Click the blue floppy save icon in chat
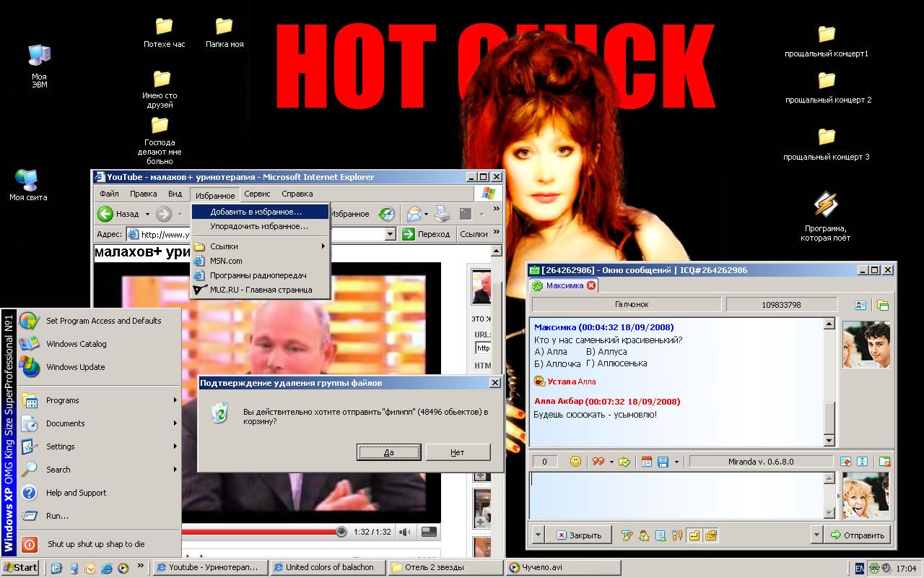Viewport: 924px width, 578px height. 663,462
